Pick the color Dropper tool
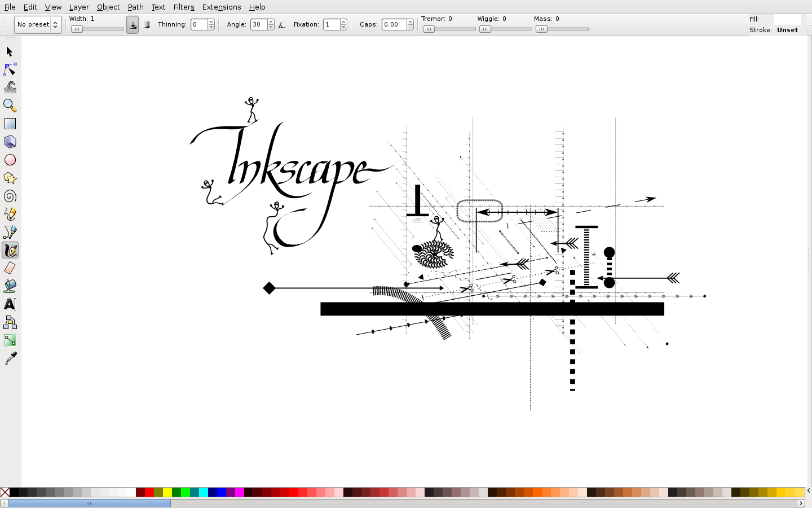 [x=10, y=358]
